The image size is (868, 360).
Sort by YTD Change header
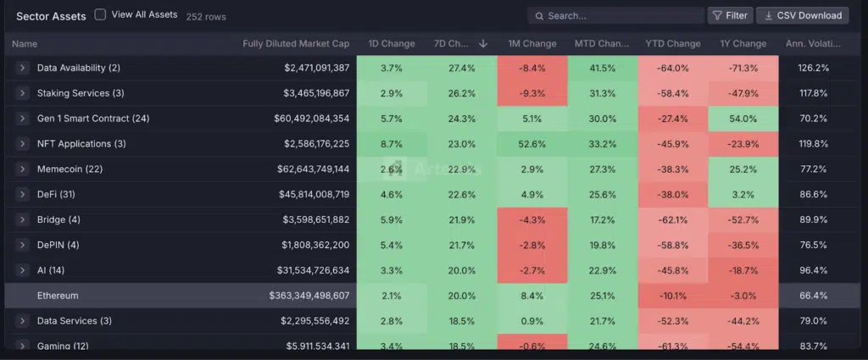tap(672, 44)
